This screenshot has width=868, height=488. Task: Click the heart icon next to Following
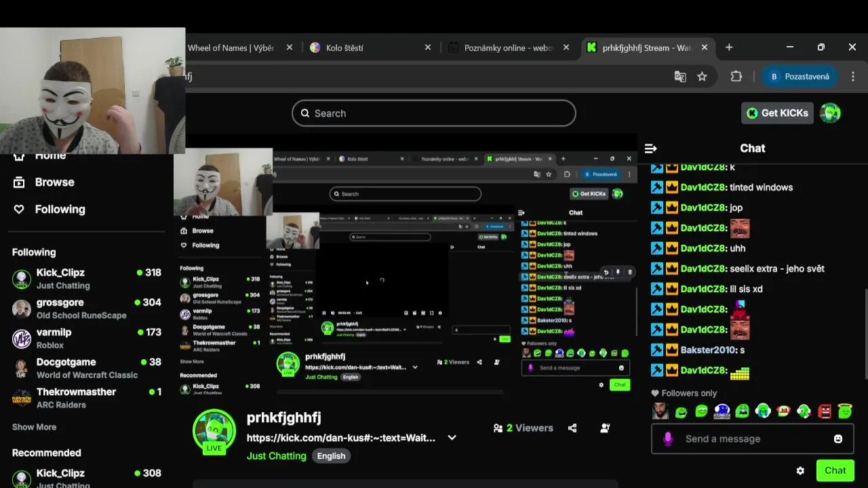pos(19,209)
